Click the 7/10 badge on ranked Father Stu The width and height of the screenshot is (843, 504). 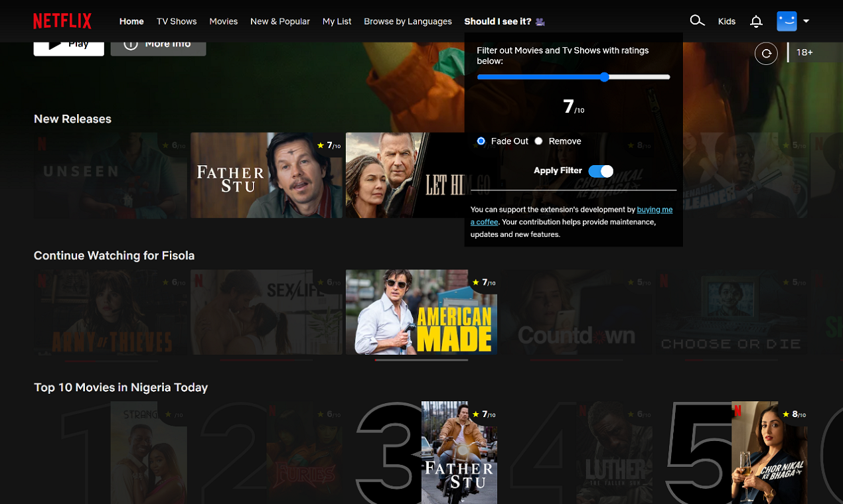[x=484, y=414]
